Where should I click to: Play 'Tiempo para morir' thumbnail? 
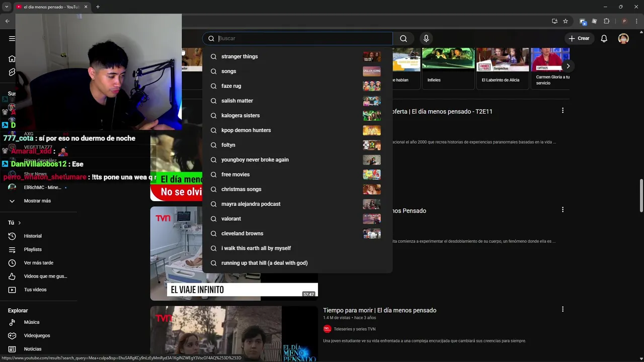[234, 334]
